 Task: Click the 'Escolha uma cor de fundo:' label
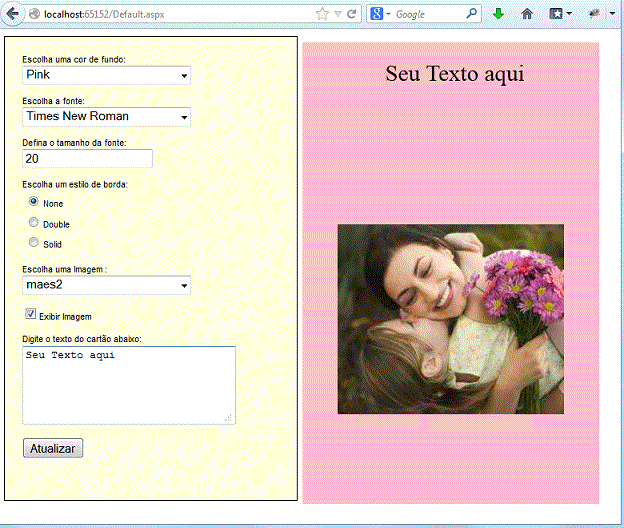74,59
